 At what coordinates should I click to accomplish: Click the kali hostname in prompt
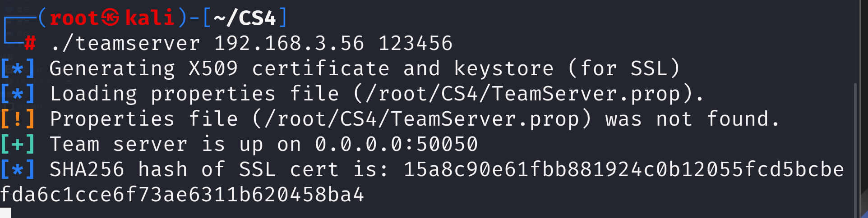point(150,18)
